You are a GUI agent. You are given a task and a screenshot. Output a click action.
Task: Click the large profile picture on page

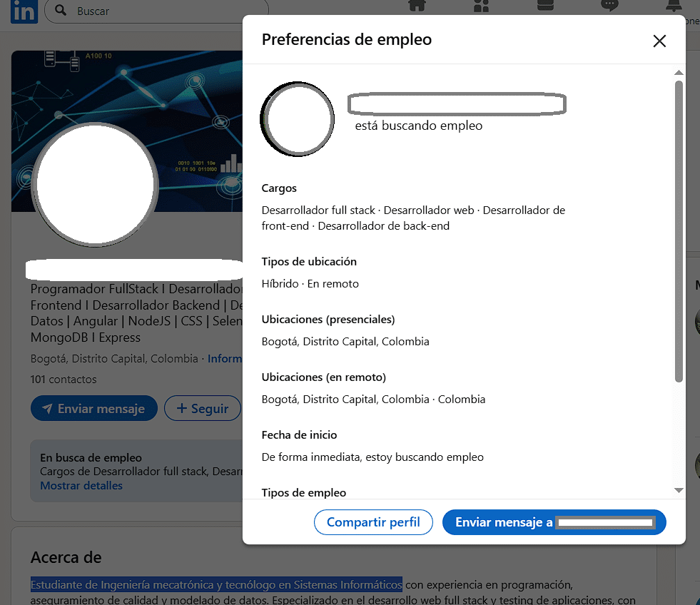click(x=95, y=184)
